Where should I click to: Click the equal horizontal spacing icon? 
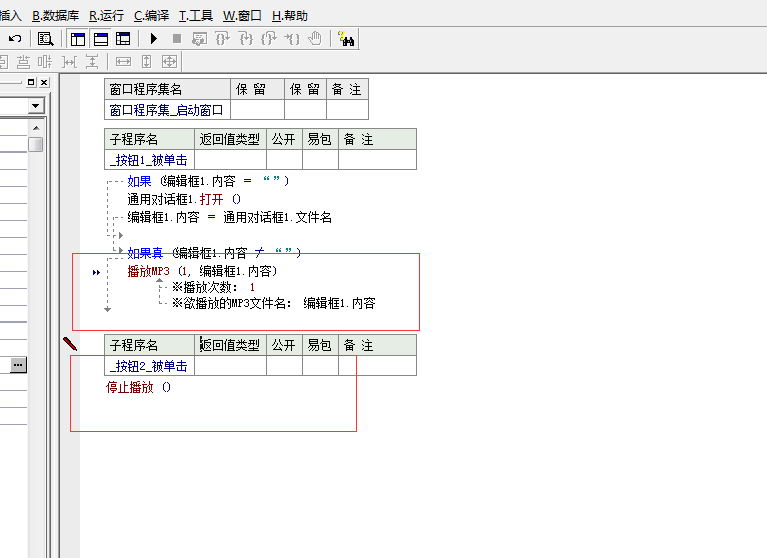(69, 62)
